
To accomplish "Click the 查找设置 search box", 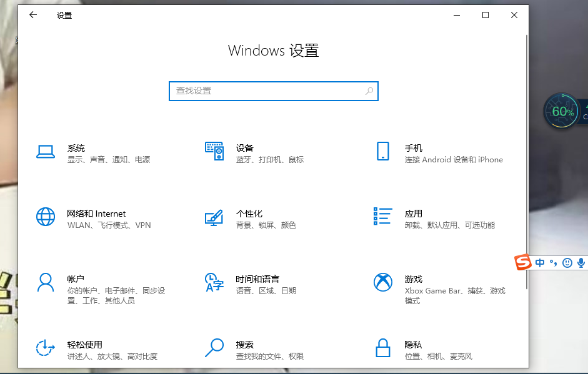I will (x=273, y=91).
